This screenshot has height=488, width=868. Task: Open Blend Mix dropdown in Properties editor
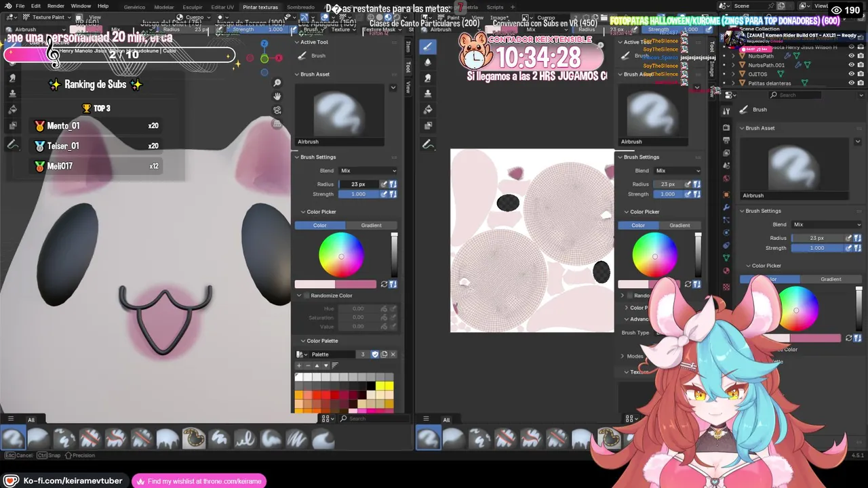826,224
